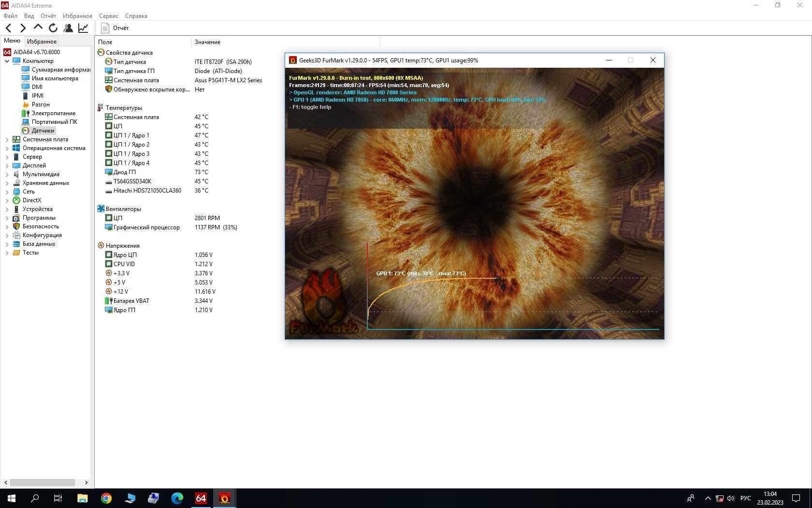Click the Тесты tree icon
Image resolution: width=812 pixels, height=508 pixels.
16,253
